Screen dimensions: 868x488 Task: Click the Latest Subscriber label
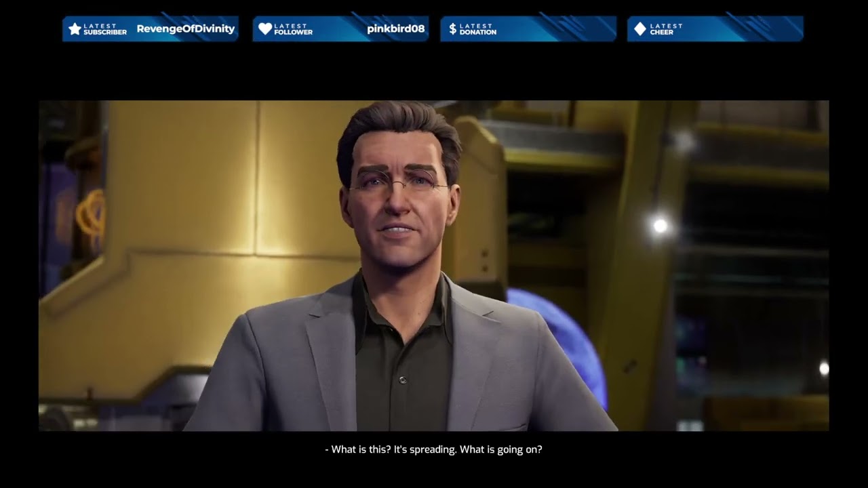[x=105, y=29]
